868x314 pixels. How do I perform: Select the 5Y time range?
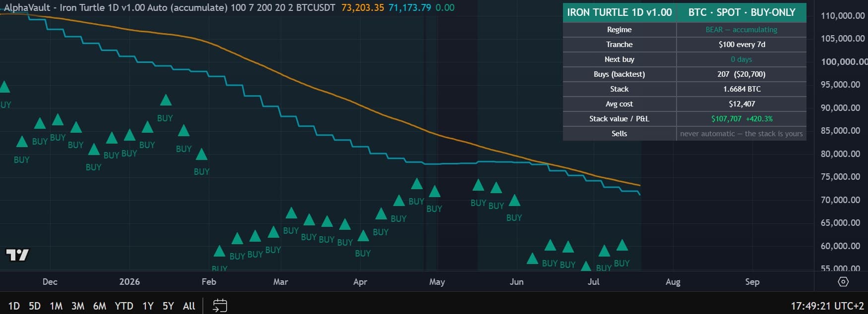168,306
